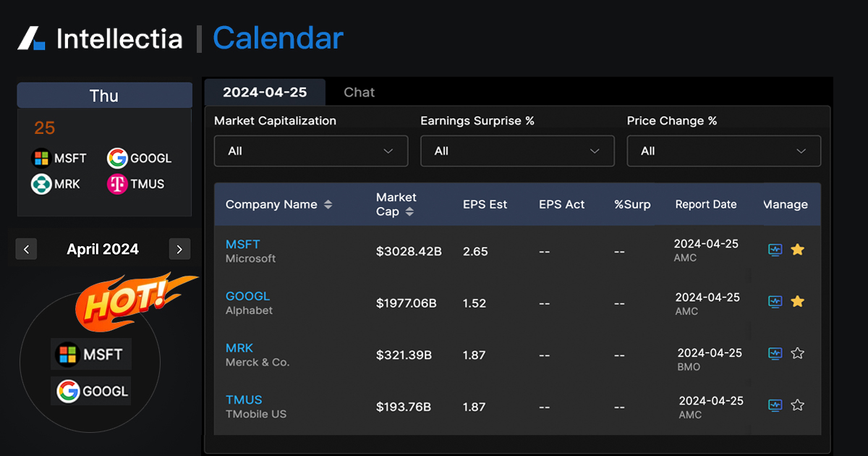Click company name Alphabet
Screen dimensions: 868x456
[x=250, y=311]
